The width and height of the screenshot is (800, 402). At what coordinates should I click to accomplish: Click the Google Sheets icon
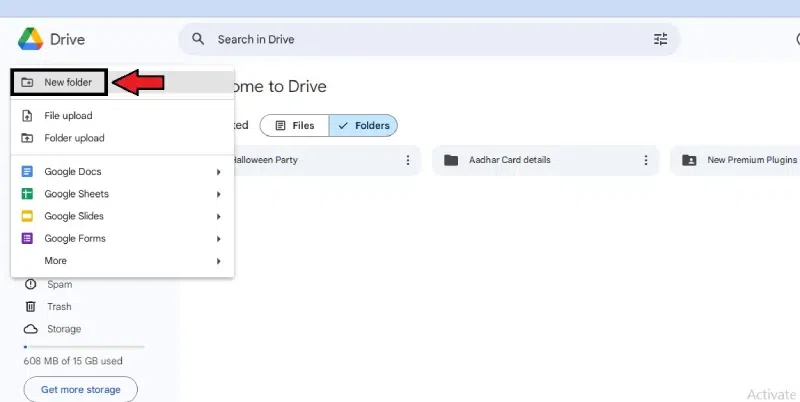click(27, 194)
